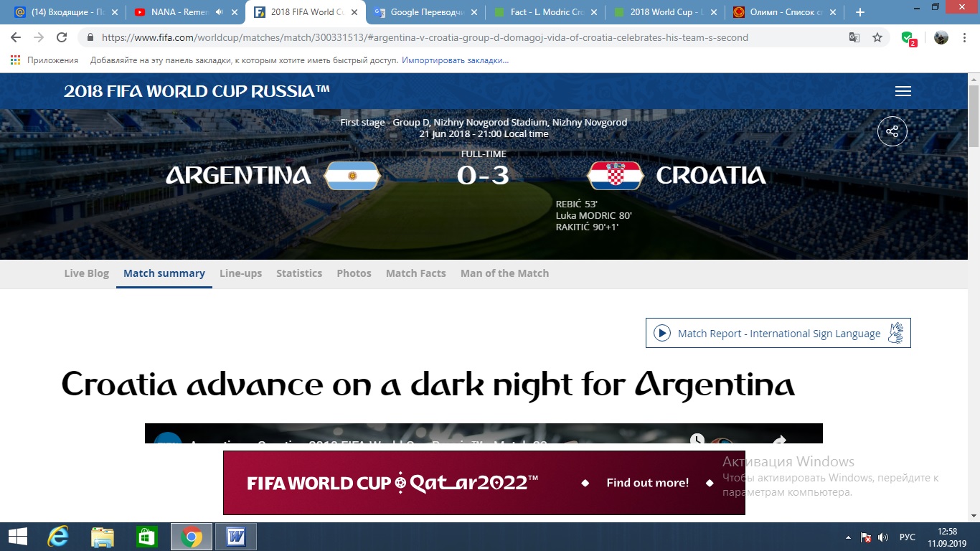Click the site lock icon in address bar
Viewport: 980px width, 551px height.
90,37
